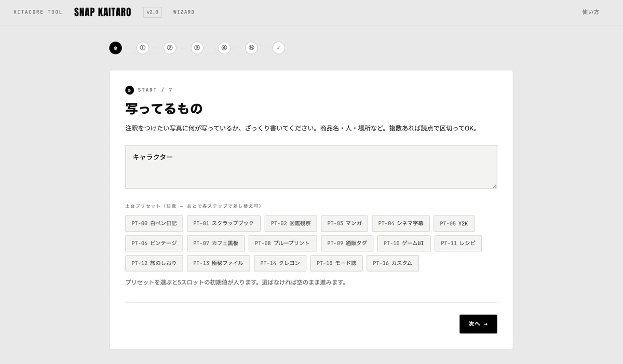Select preset PT-11 レシピ
Image resolution: width=623 pixels, height=364 pixels.
point(458,244)
